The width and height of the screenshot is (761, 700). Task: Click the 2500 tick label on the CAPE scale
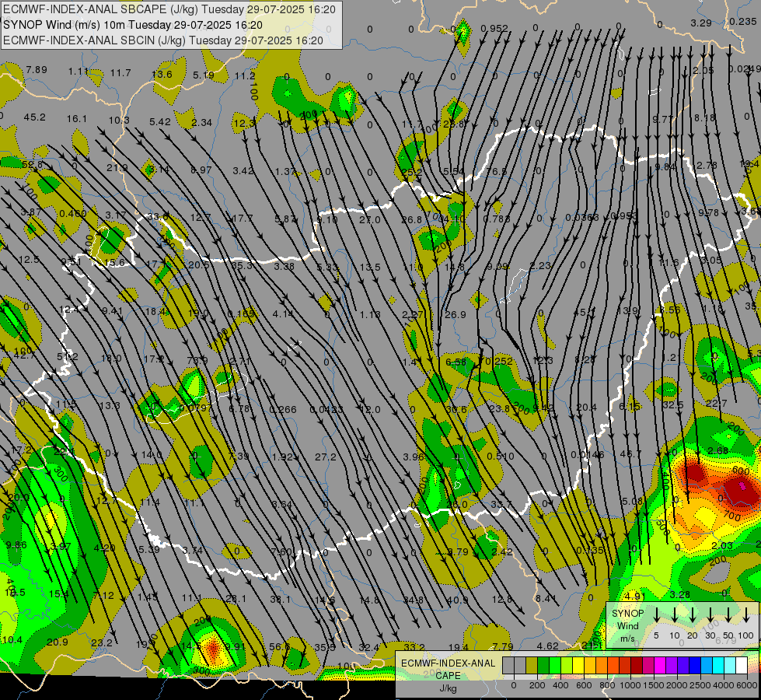[x=700, y=685]
